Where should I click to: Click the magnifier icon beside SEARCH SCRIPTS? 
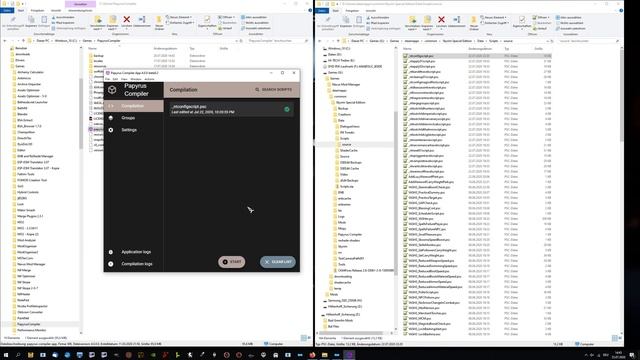tap(257, 89)
